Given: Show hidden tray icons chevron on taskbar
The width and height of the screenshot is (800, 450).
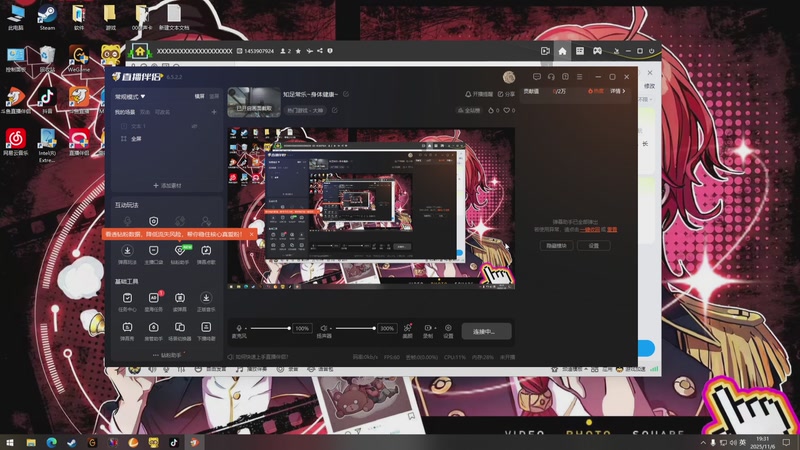Looking at the screenshot, I should (x=703, y=443).
